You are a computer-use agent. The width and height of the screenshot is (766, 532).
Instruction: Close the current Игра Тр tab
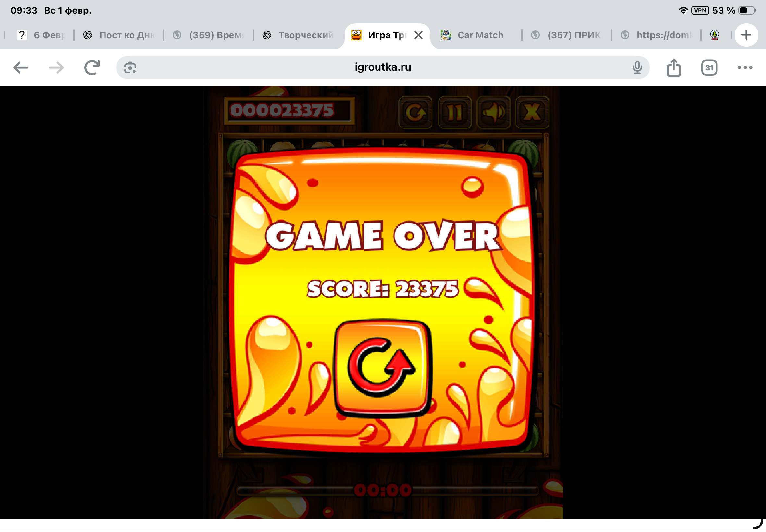(418, 35)
